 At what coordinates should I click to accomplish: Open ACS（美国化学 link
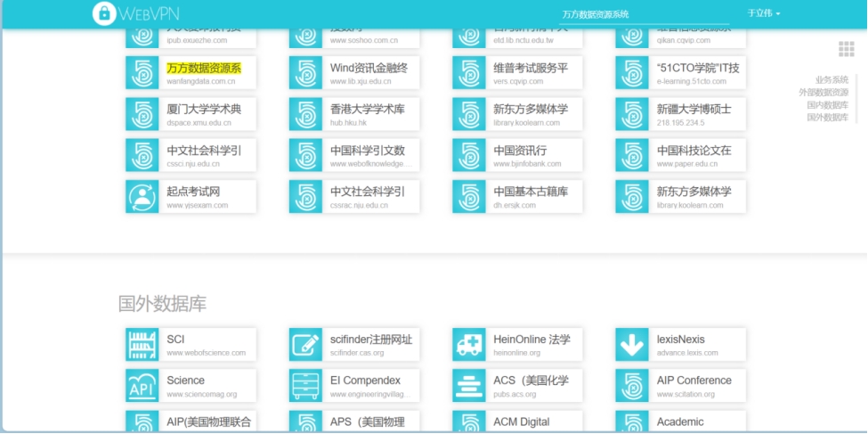[531, 381]
